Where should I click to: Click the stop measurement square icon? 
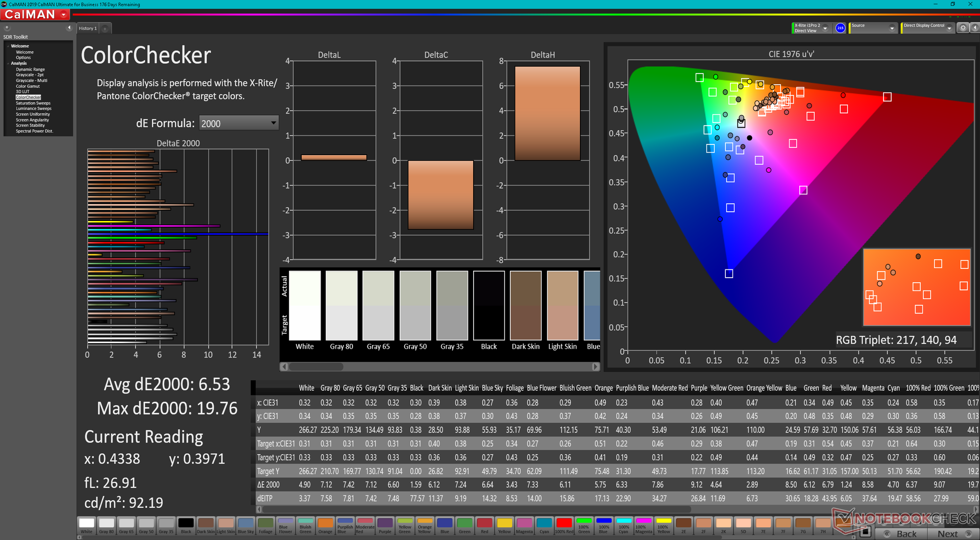tap(865, 533)
